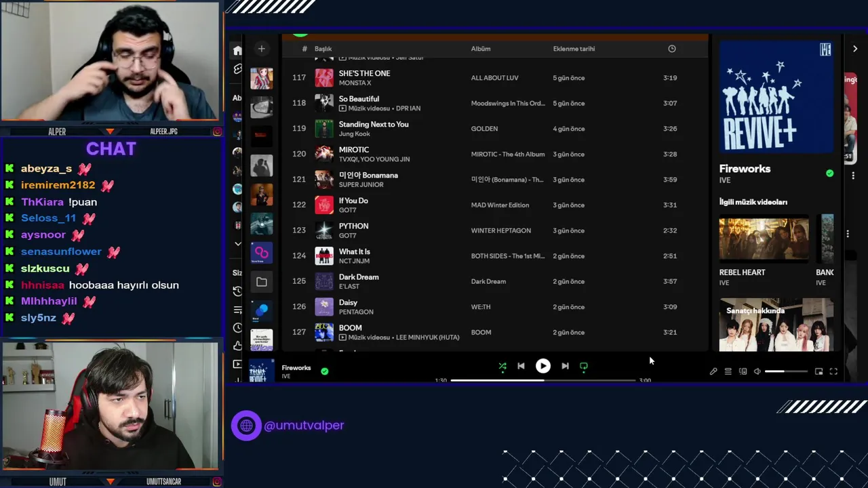
Task: Open the Fireworks title in the right panel
Action: (745, 169)
